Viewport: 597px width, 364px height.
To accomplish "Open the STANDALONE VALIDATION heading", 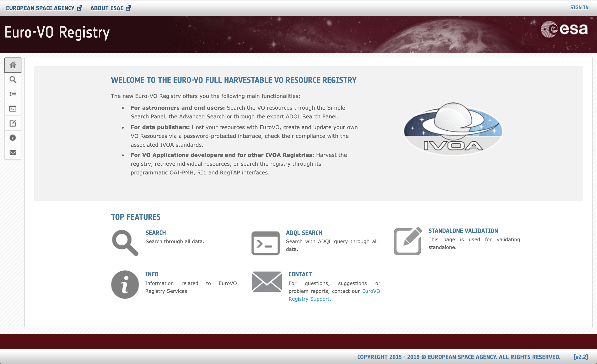I will 463,231.
